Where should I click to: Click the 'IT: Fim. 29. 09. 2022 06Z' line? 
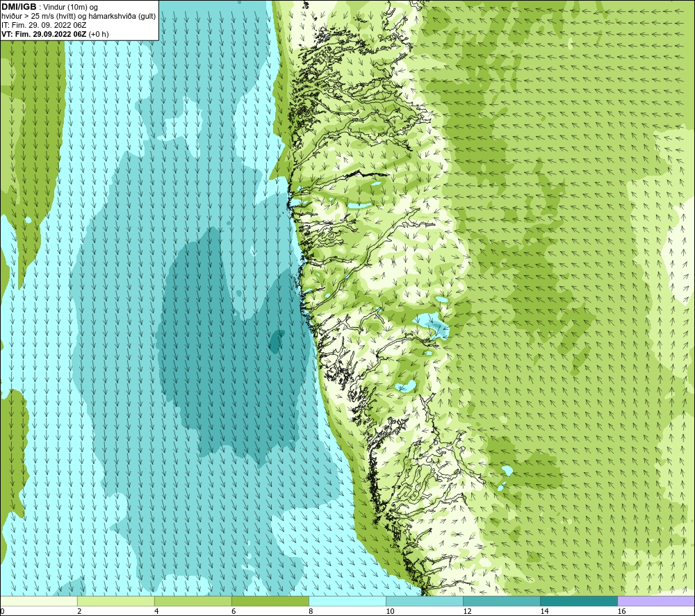coord(43,25)
